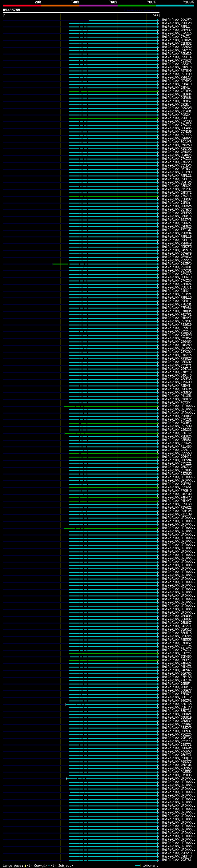Select the UniRef100_A9QVH4 label
The image size is (197, 868).
point(177,233)
